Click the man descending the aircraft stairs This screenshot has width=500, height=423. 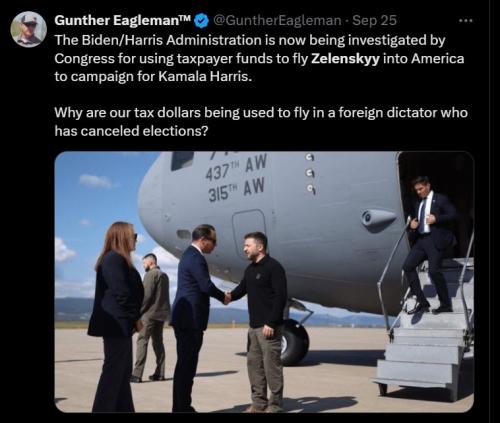pos(430,245)
